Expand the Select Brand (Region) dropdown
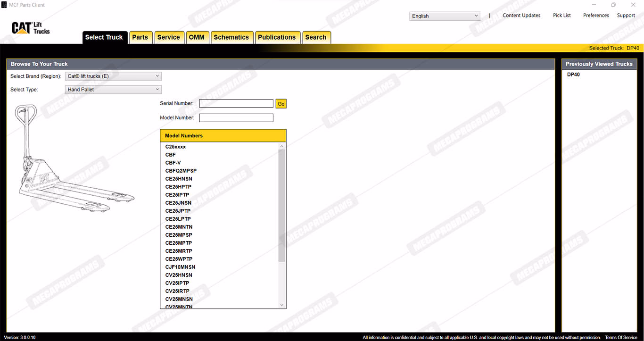 [113, 76]
